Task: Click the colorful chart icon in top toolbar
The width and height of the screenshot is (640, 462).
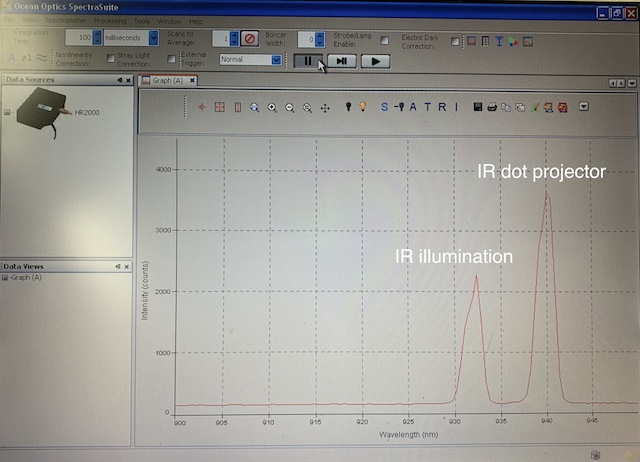Action: pyautogui.click(x=513, y=41)
